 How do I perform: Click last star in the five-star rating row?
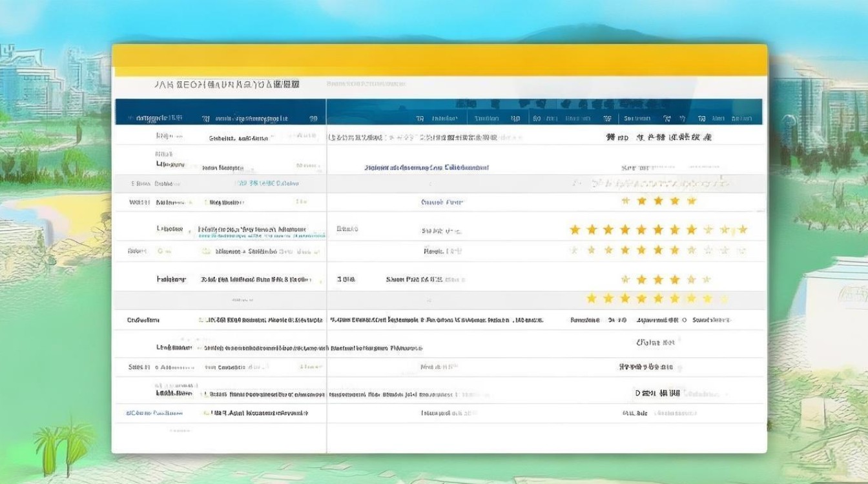tap(692, 201)
